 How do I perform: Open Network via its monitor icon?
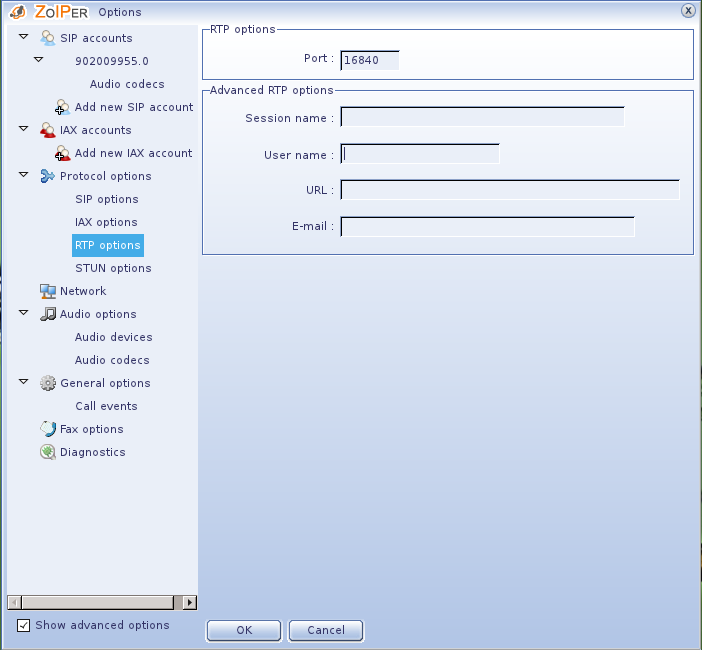coord(48,291)
